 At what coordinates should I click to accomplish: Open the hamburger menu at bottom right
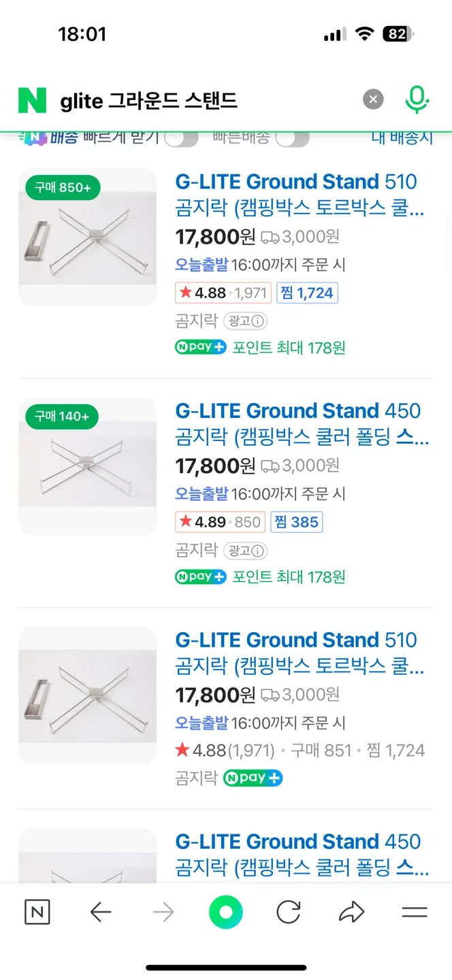(x=414, y=912)
